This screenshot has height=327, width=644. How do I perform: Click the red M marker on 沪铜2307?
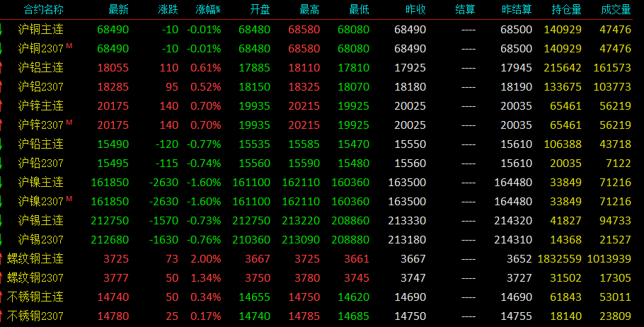tap(69, 45)
